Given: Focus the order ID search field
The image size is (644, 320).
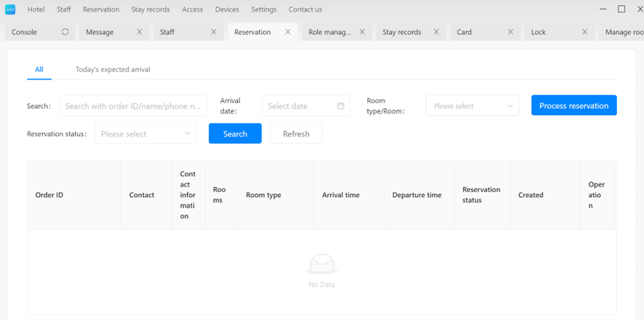Looking at the screenshot, I should [133, 106].
